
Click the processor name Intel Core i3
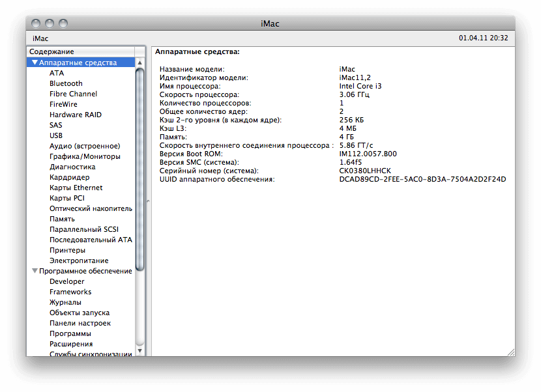click(x=360, y=86)
